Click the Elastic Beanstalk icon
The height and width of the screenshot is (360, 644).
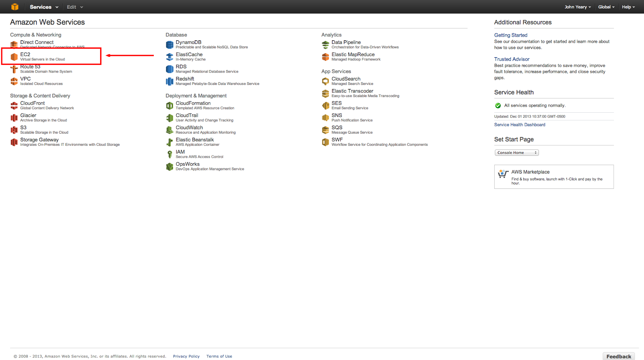point(170,142)
